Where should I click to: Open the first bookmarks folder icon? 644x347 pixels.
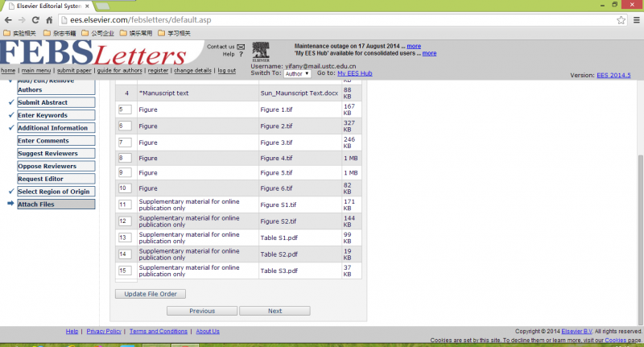tap(6, 33)
